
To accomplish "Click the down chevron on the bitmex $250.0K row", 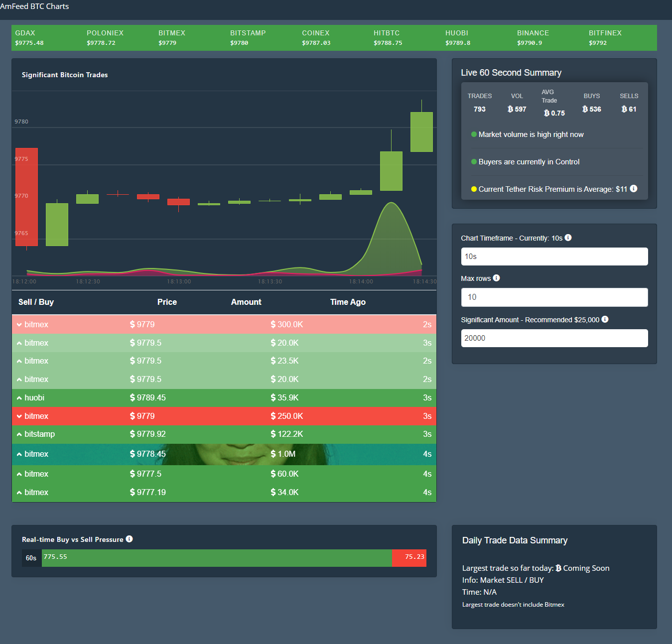I will tap(19, 416).
